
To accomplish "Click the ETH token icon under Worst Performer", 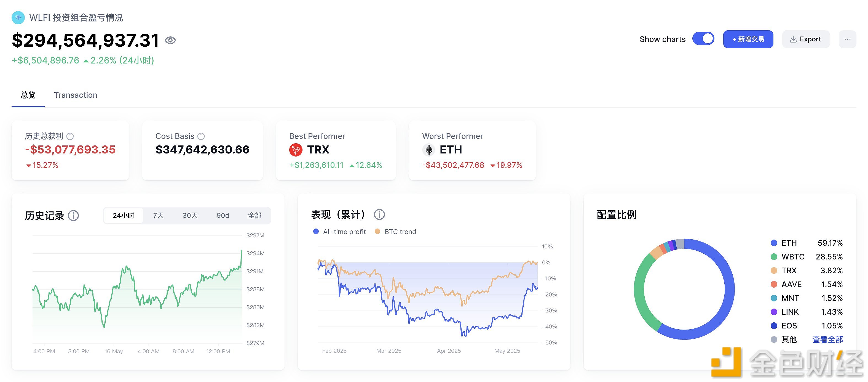I will [428, 150].
